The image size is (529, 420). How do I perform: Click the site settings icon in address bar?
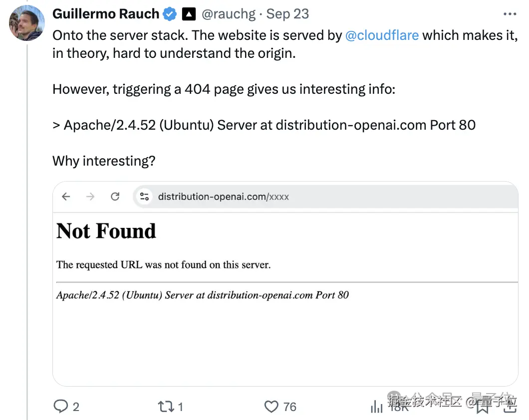[144, 197]
